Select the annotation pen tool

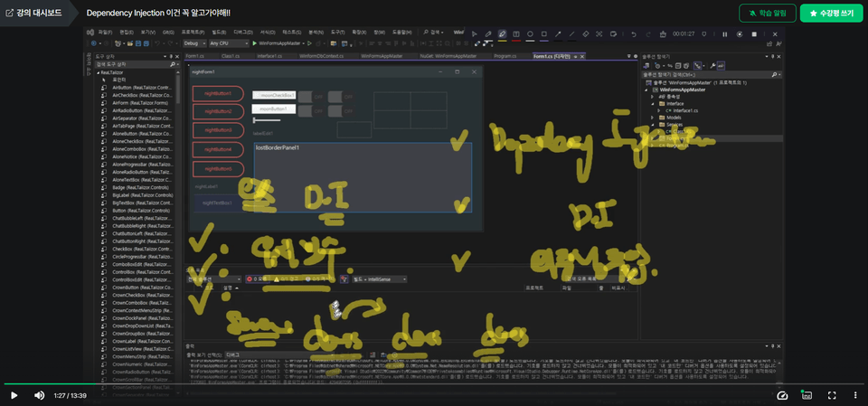(x=488, y=33)
